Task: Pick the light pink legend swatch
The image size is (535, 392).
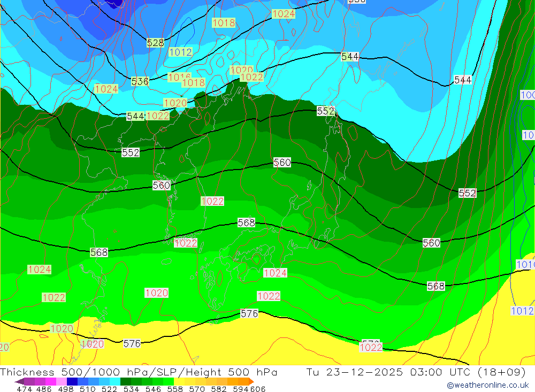Action: click(61, 381)
